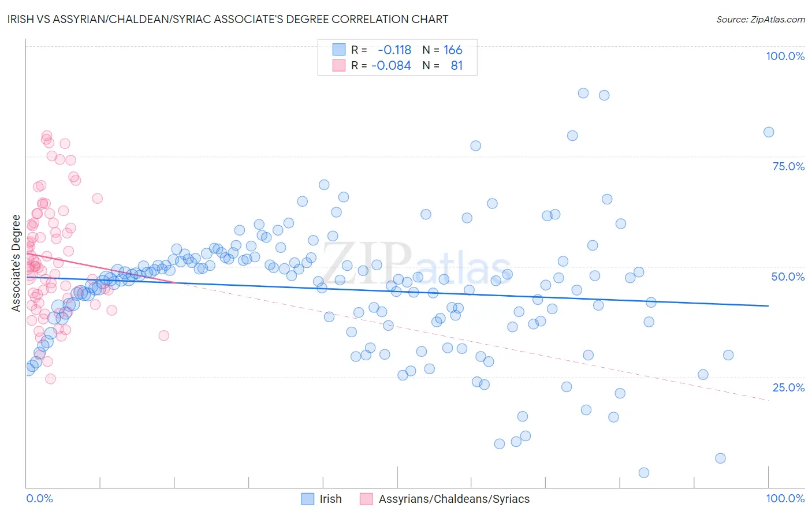Click the pink swatch beside R = -0.084
Image resolution: width=812 pixels, height=515 pixels.
tap(339, 65)
